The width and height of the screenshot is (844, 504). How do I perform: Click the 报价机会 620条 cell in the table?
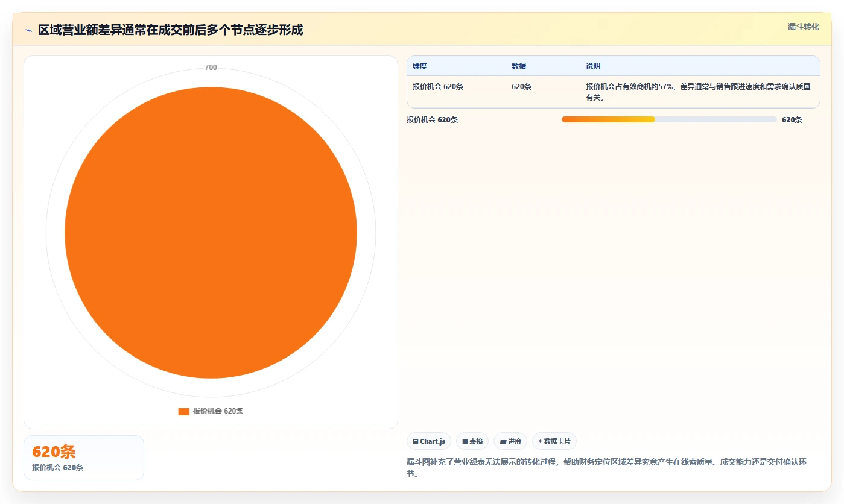pyautogui.click(x=438, y=87)
